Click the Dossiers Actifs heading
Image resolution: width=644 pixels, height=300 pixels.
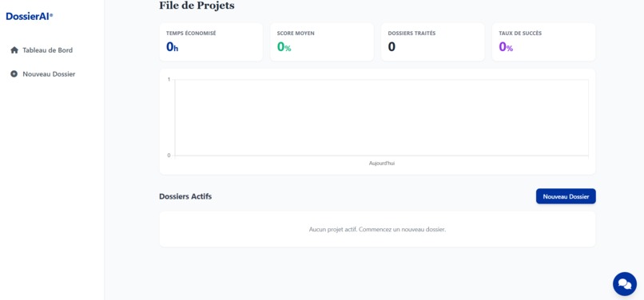point(185,196)
